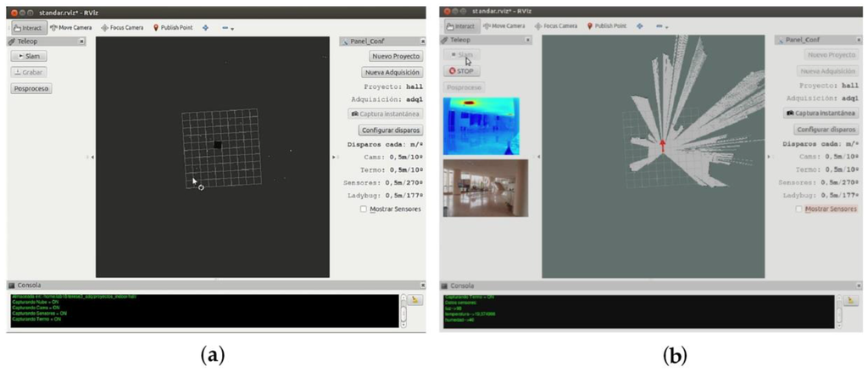The image size is (868, 372).
Task: Open minus dropdown arrow in left toolbar
Action: coord(229,27)
